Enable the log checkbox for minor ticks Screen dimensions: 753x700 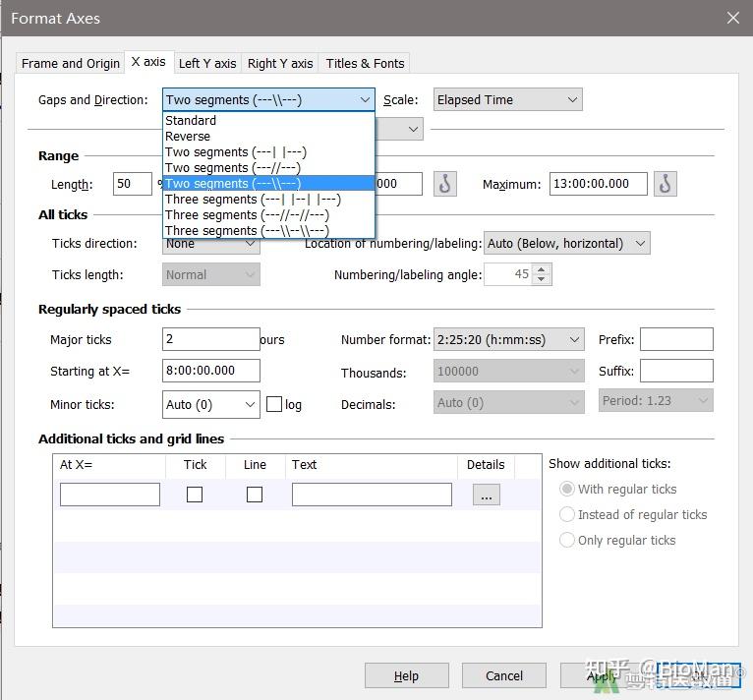pyautogui.click(x=274, y=404)
